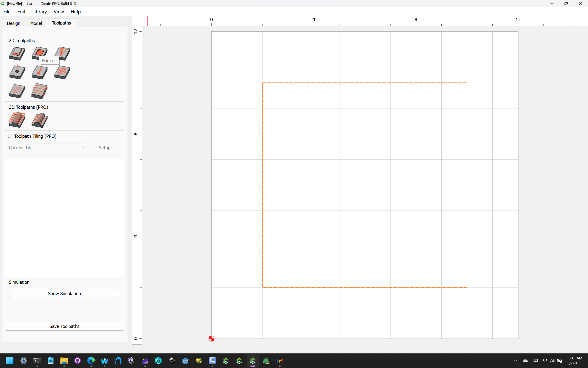Screen dimensions: 588x368
Task: Choose the Texture toolpath with diagonal stripes
Action: point(62,72)
